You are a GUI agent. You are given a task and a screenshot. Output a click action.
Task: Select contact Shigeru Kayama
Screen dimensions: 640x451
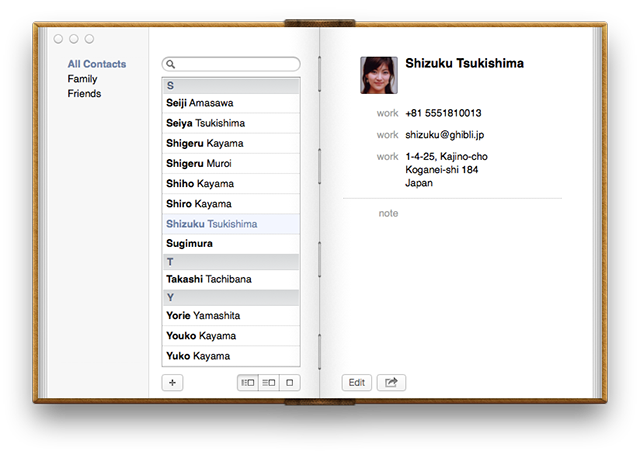tap(231, 143)
